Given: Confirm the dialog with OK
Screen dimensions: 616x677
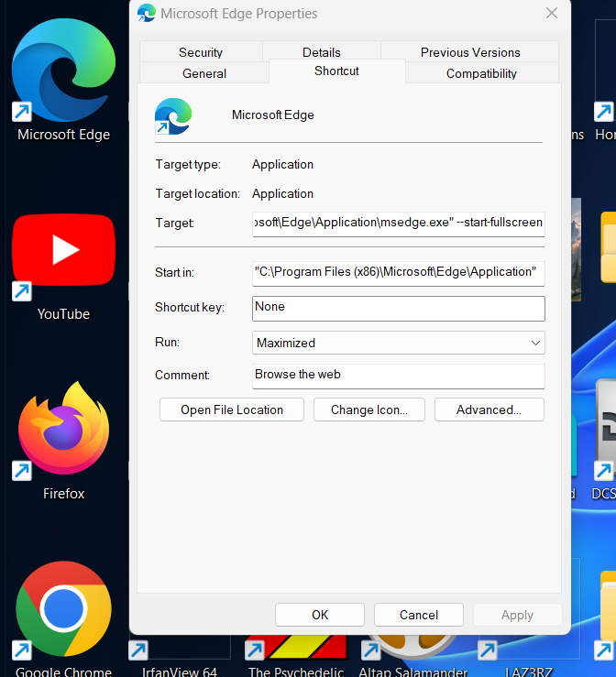Looking at the screenshot, I should point(320,615).
